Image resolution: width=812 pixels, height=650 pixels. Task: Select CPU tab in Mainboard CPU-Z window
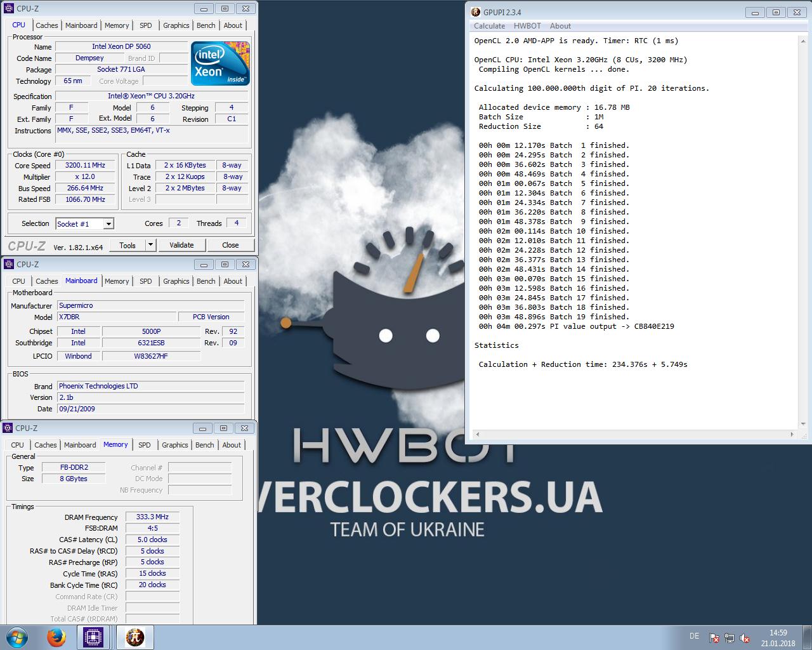pos(19,281)
